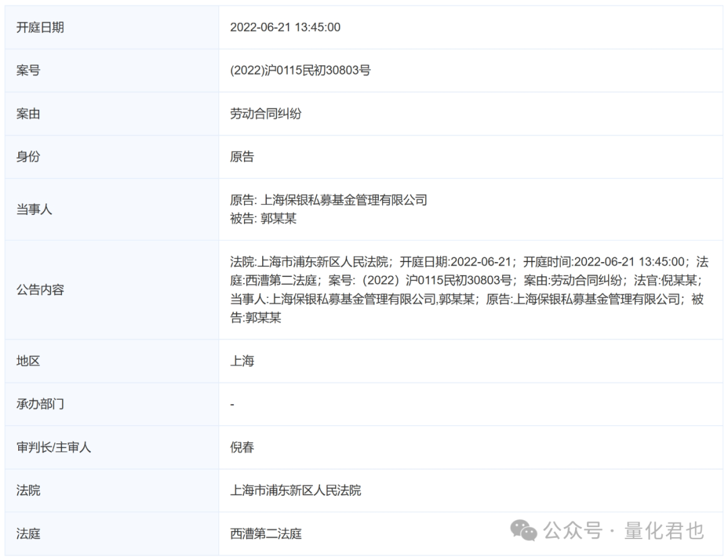This screenshot has width=728, height=560.
Task: Click the 身份 label
Action: tap(28, 156)
